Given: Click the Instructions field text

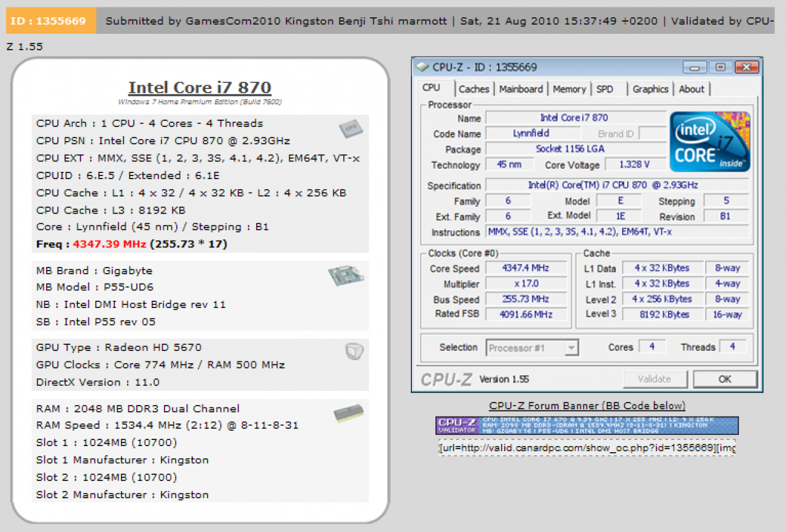Looking at the screenshot, I should 617,232.
